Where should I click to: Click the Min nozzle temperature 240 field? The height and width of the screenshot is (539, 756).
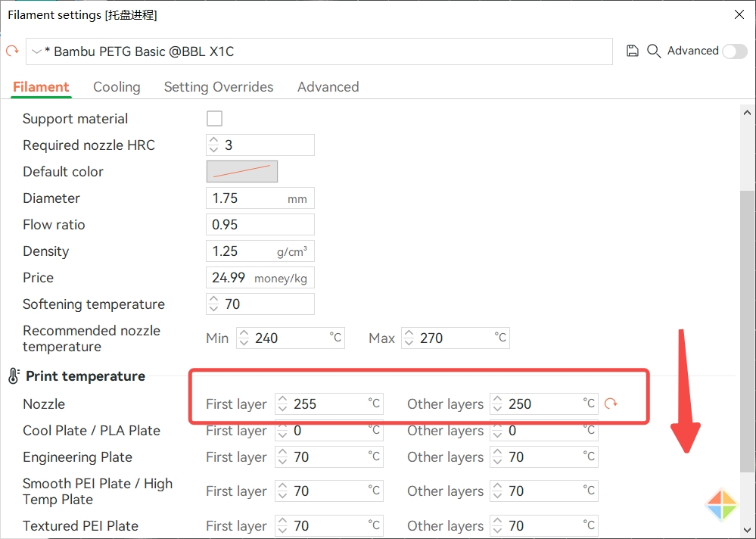tap(291, 338)
